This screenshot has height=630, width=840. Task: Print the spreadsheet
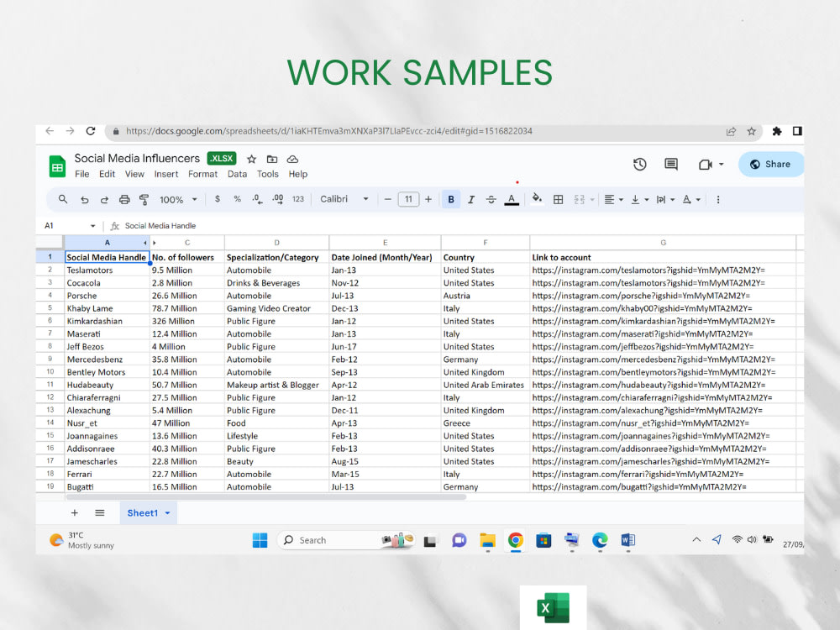pos(124,200)
